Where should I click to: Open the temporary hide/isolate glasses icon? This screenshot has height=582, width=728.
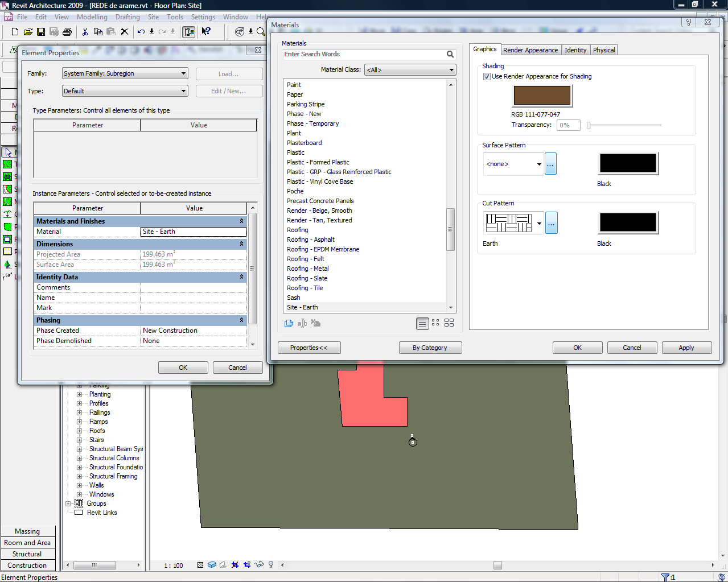[259, 565]
